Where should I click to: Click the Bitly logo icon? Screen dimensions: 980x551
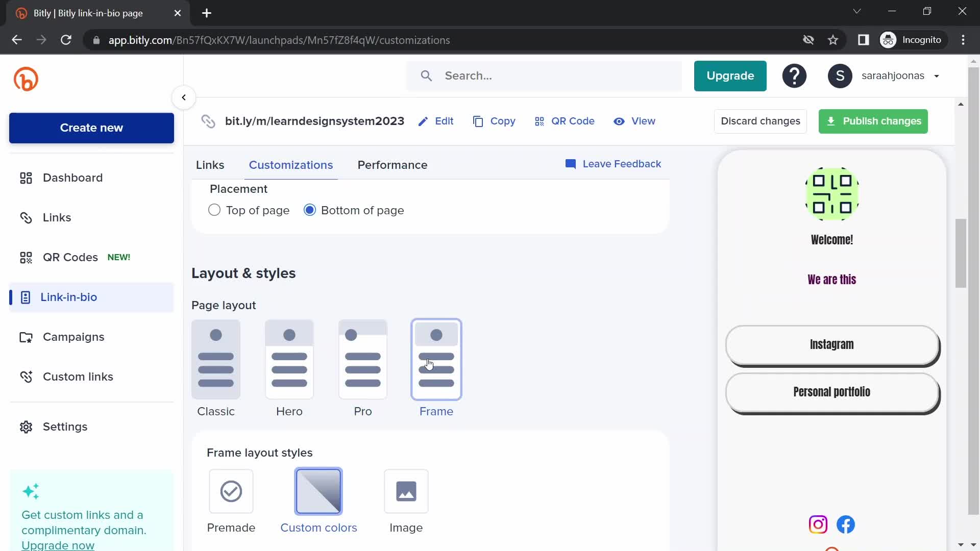[x=26, y=79]
